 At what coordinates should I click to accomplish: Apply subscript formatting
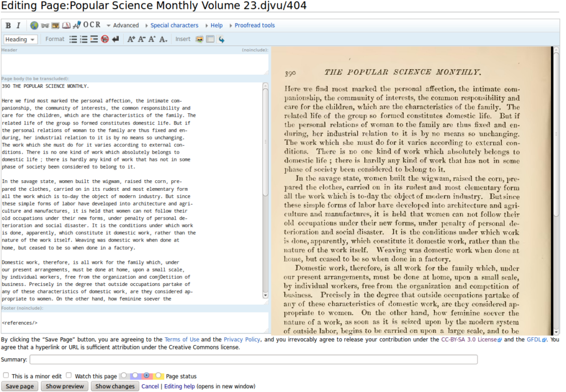coord(163,39)
